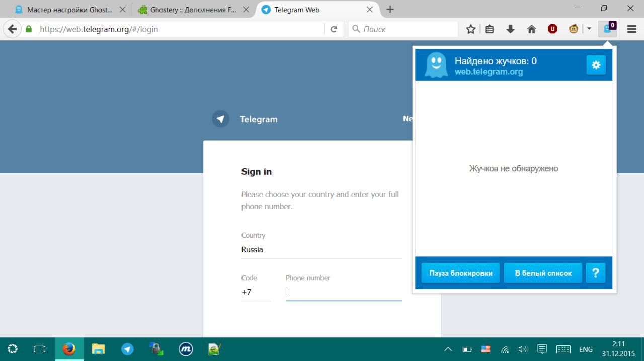644x361 pixels.
Task: Show hidden tray icons chevron
Action: 448,349
